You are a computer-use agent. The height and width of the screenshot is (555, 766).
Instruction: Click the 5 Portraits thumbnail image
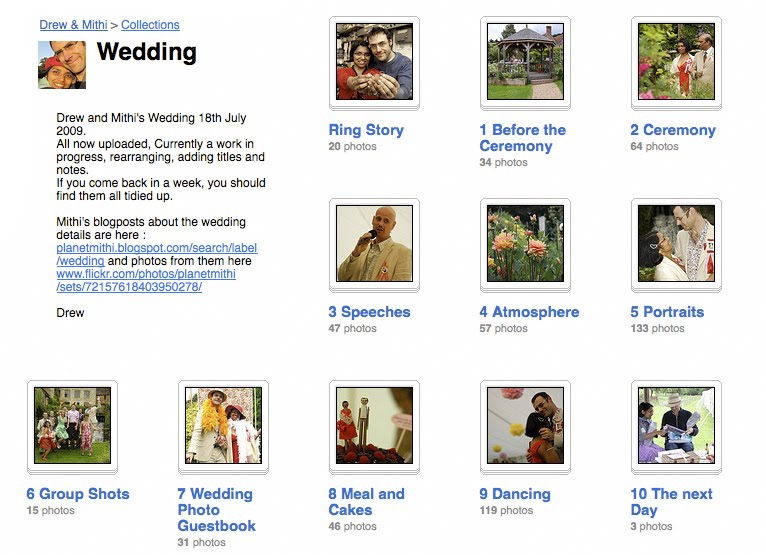pyautogui.click(x=676, y=243)
